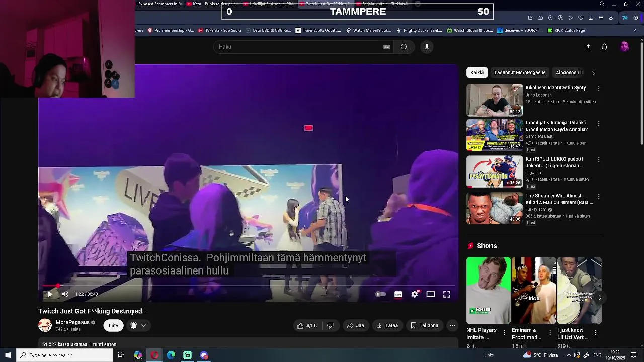Open options menu for Streamer Who Almost video

(599, 196)
